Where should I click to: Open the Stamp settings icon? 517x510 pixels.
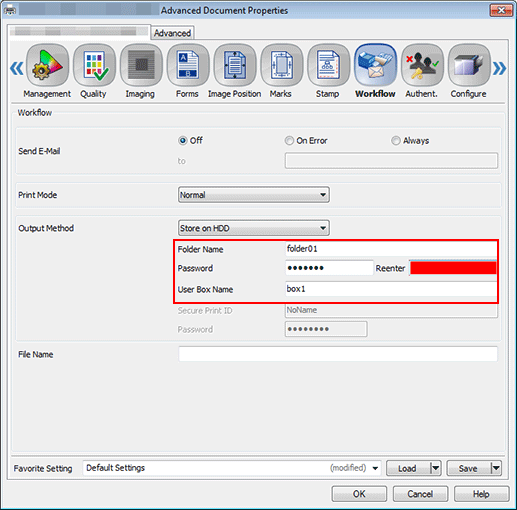328,65
